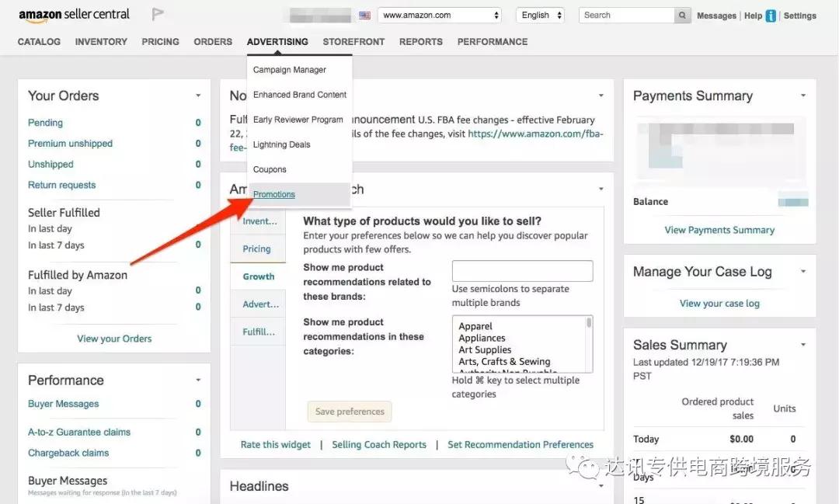The height and width of the screenshot is (504, 839).
Task: Open the Advertising menu
Action: (x=277, y=42)
